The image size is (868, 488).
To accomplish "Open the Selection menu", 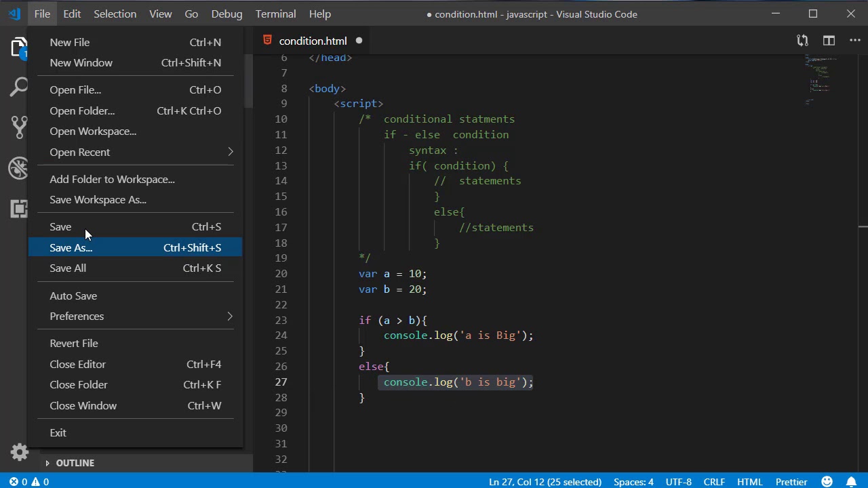I will point(115,14).
